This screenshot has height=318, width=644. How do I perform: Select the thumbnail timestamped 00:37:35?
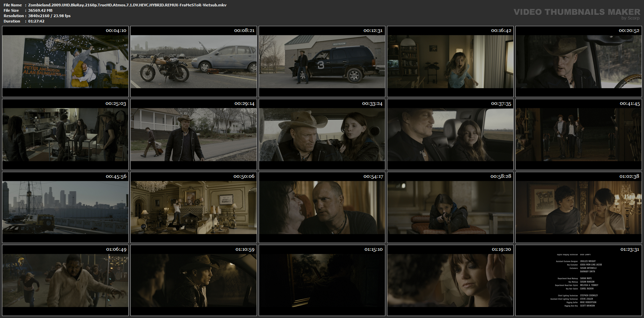coord(450,134)
